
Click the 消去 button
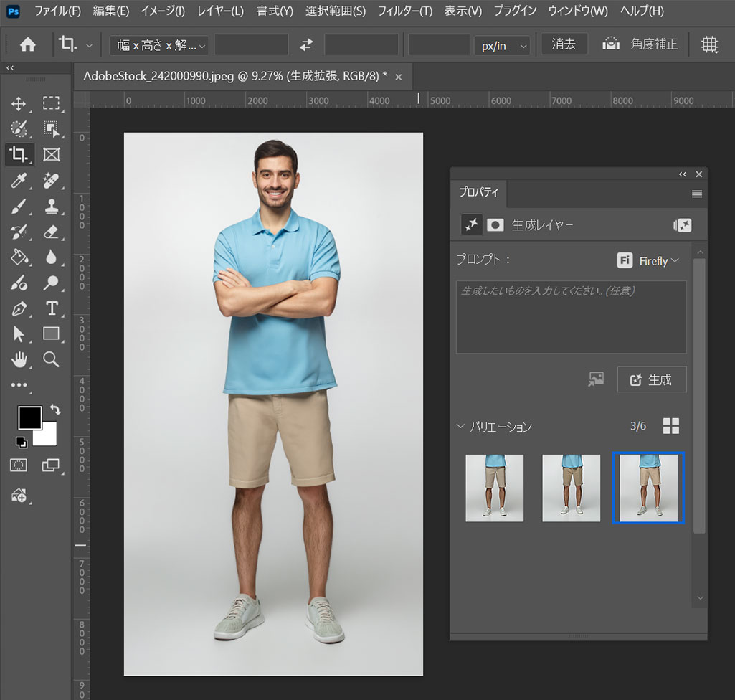click(x=564, y=44)
